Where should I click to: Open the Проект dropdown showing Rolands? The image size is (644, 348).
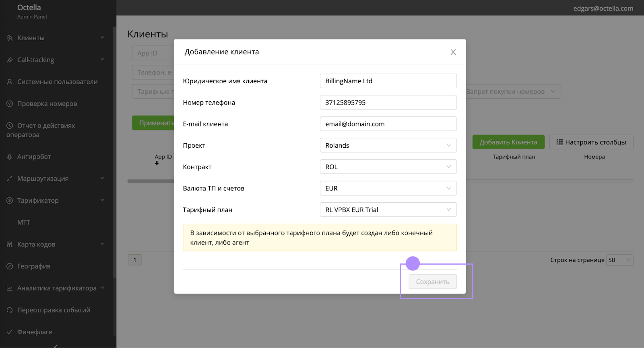pyautogui.click(x=388, y=145)
